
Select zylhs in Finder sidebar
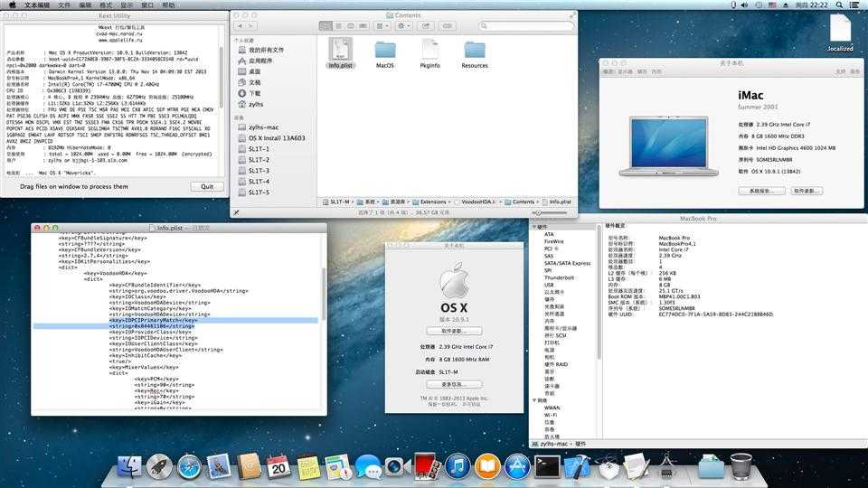[256, 104]
